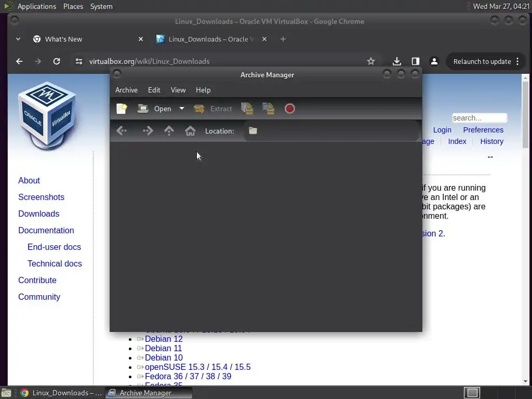
Task: Expand the Open recent archives dropdown arrow
Action: 182,109
